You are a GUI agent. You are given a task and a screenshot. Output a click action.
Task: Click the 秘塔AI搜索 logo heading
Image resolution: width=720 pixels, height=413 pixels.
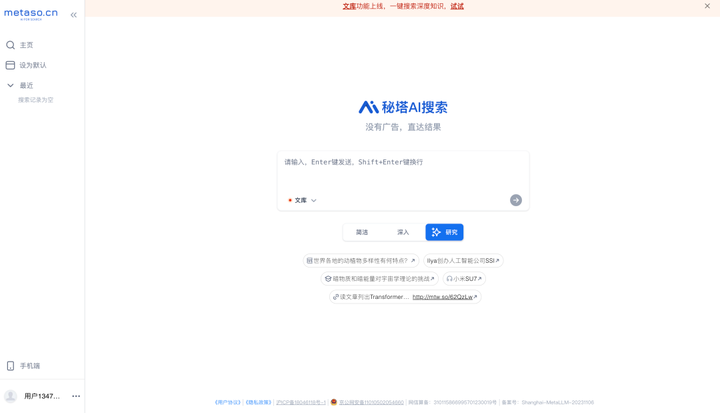pos(403,107)
